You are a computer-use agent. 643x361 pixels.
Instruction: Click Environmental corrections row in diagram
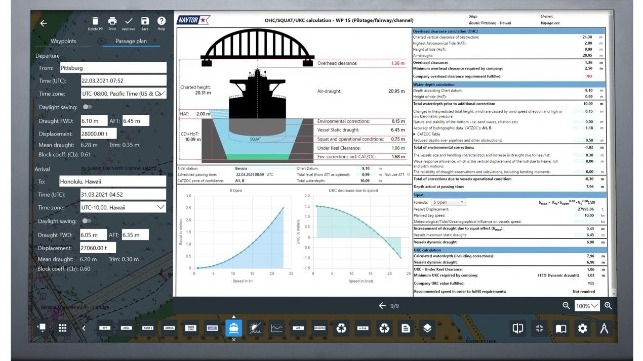click(x=361, y=121)
